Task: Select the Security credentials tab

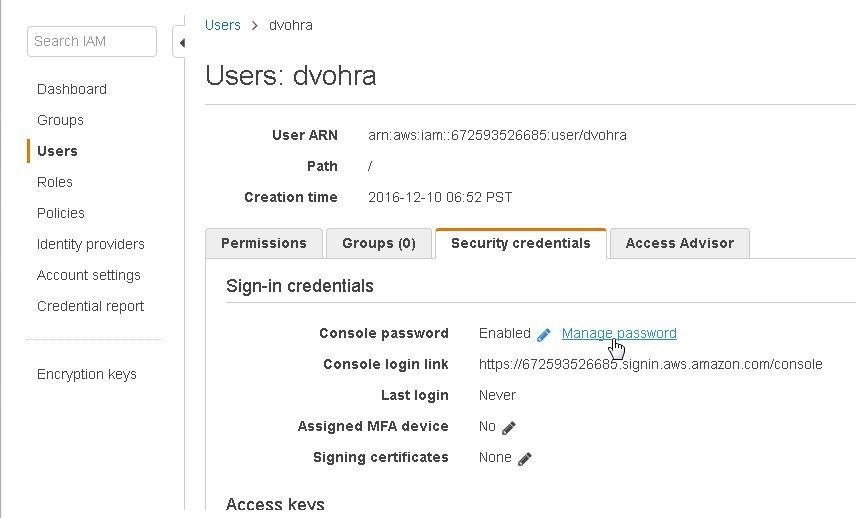Action: click(521, 243)
